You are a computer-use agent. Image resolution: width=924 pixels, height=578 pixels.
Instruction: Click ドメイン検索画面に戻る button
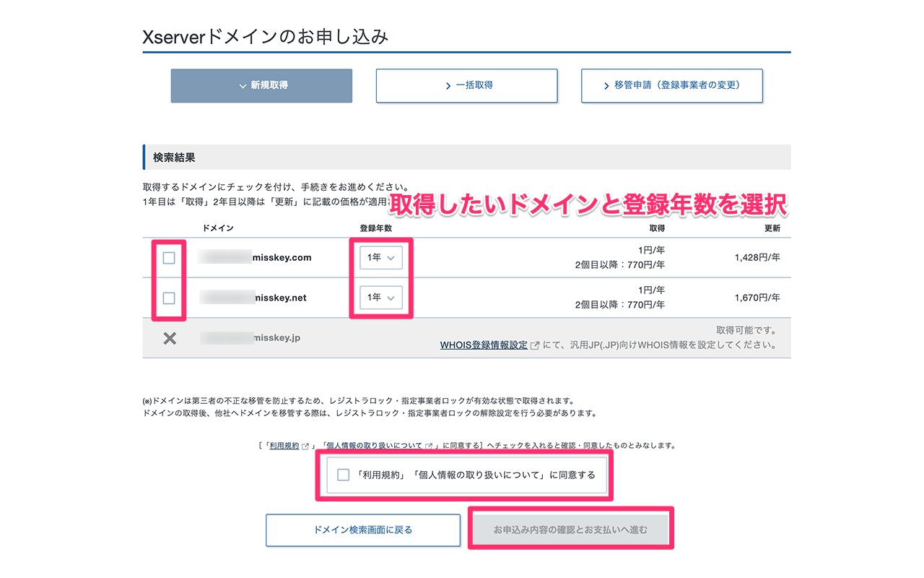[x=363, y=530]
